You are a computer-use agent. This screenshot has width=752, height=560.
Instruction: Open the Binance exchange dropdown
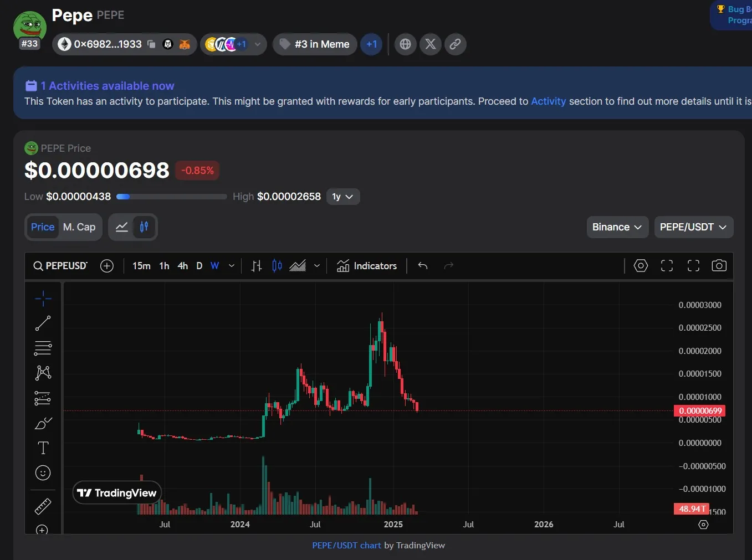617,227
